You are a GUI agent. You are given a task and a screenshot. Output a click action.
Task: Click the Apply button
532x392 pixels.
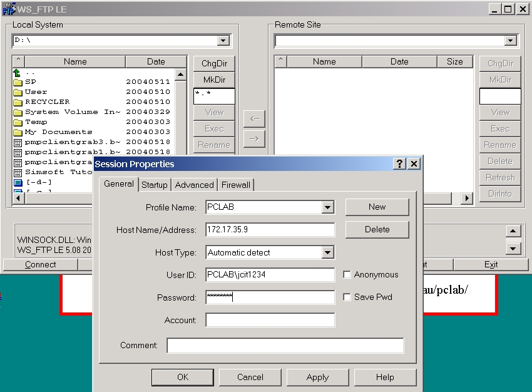[x=317, y=377]
